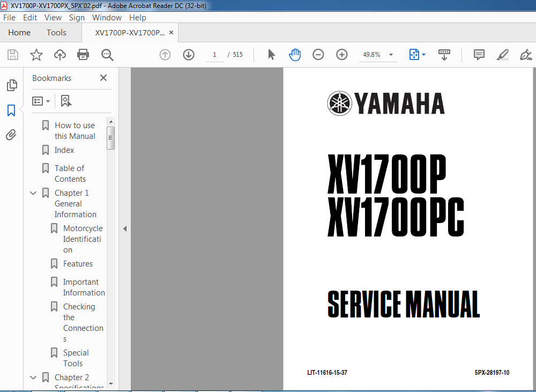Open the Attachments paperclip panel
Image resolution: width=536 pixels, height=392 pixels.
pyautogui.click(x=11, y=135)
